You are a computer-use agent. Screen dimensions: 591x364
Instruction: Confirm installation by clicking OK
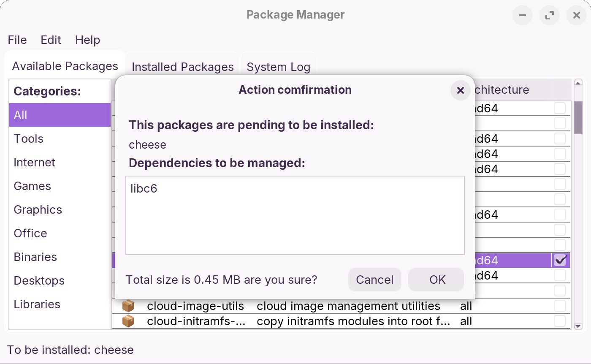436,280
